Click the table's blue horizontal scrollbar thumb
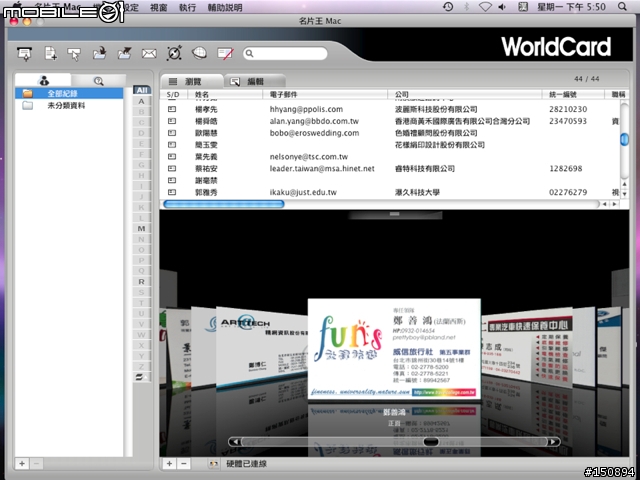Screen dimensions: 640x480 [x=224, y=204]
